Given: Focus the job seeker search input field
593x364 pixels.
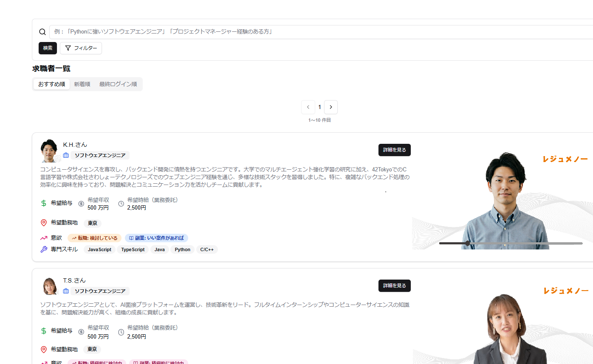Looking at the screenshot, I should click(321, 32).
